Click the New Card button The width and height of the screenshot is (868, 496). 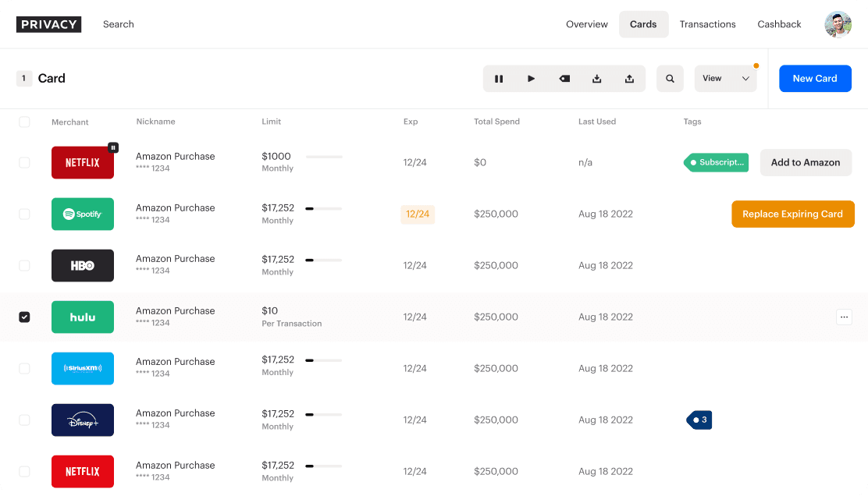[x=815, y=79]
